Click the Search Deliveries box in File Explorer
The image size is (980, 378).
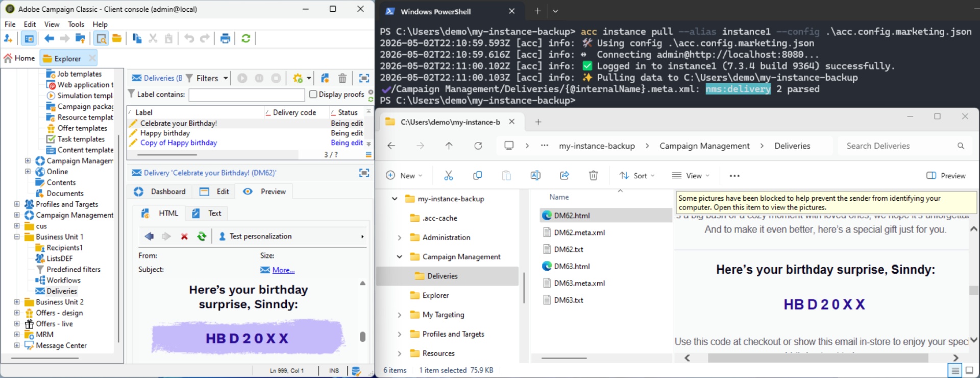click(904, 146)
